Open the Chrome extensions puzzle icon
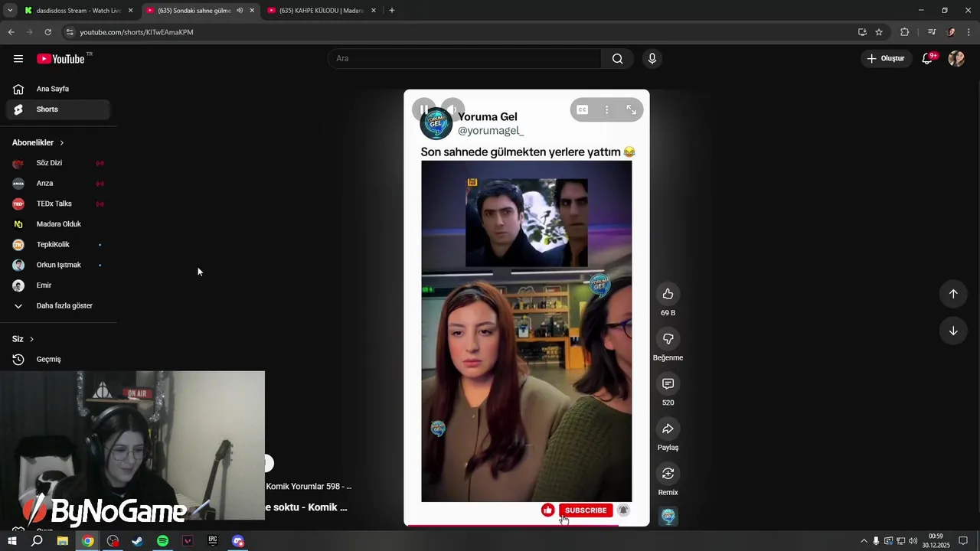Image resolution: width=980 pixels, height=551 pixels. 904,32
